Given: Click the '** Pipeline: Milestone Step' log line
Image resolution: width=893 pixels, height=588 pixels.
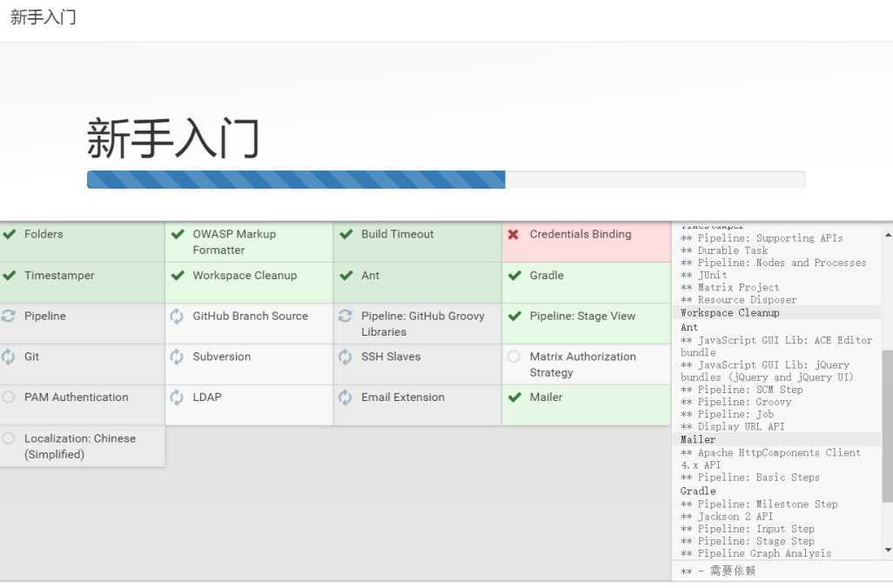Looking at the screenshot, I should click(x=759, y=504).
